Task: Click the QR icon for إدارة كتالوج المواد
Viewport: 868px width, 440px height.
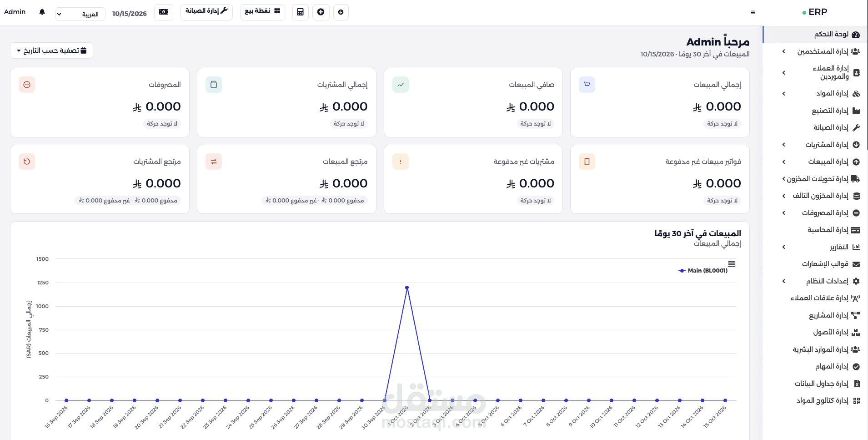Action: click(x=857, y=400)
